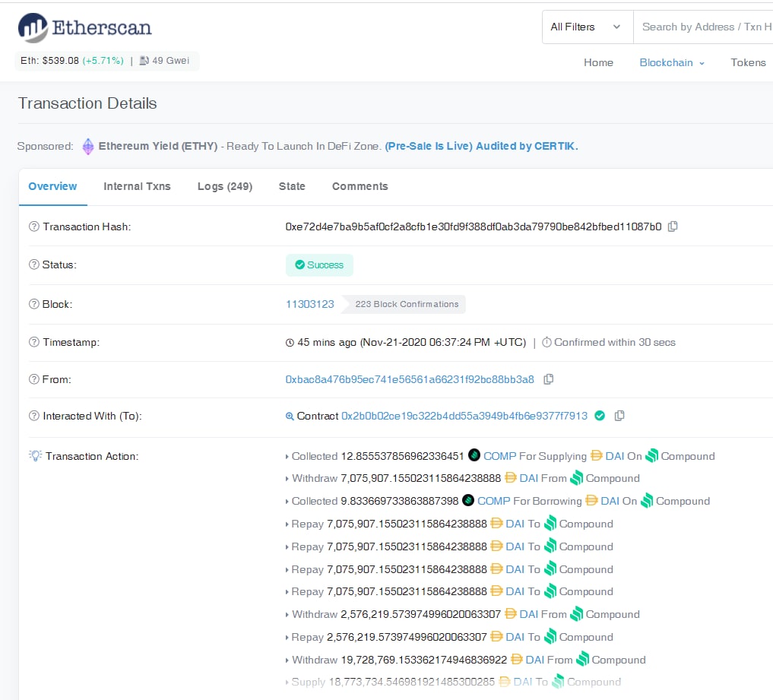Click the Block help icon
773x700 pixels.
pyautogui.click(x=34, y=304)
